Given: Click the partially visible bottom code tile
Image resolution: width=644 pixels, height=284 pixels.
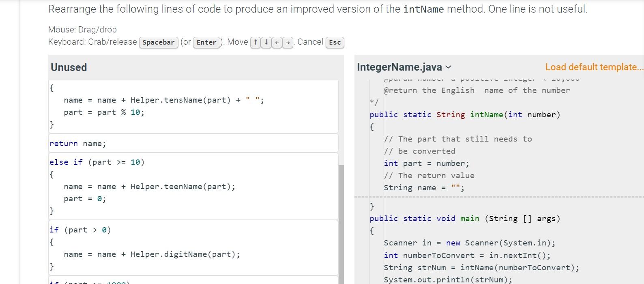Looking at the screenshot, I should (x=193, y=281).
